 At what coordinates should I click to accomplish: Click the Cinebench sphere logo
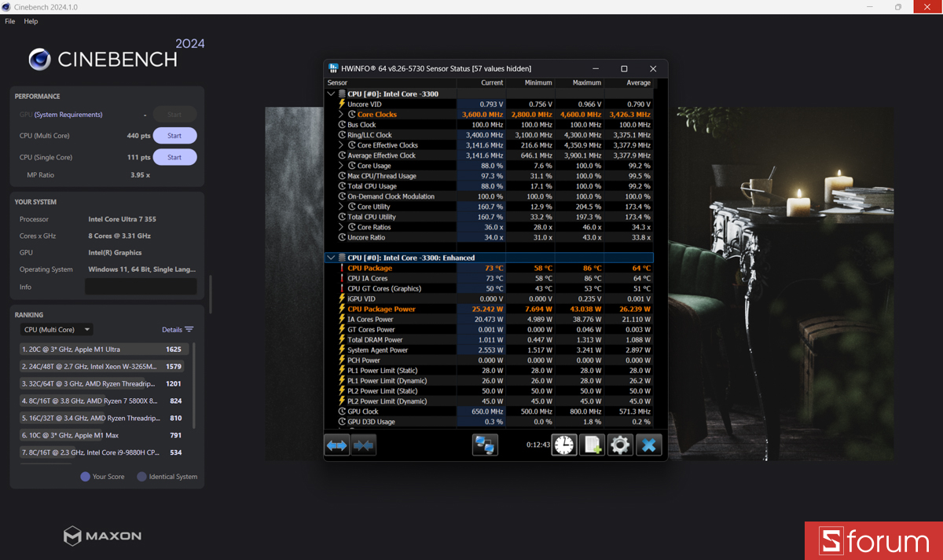click(x=40, y=59)
